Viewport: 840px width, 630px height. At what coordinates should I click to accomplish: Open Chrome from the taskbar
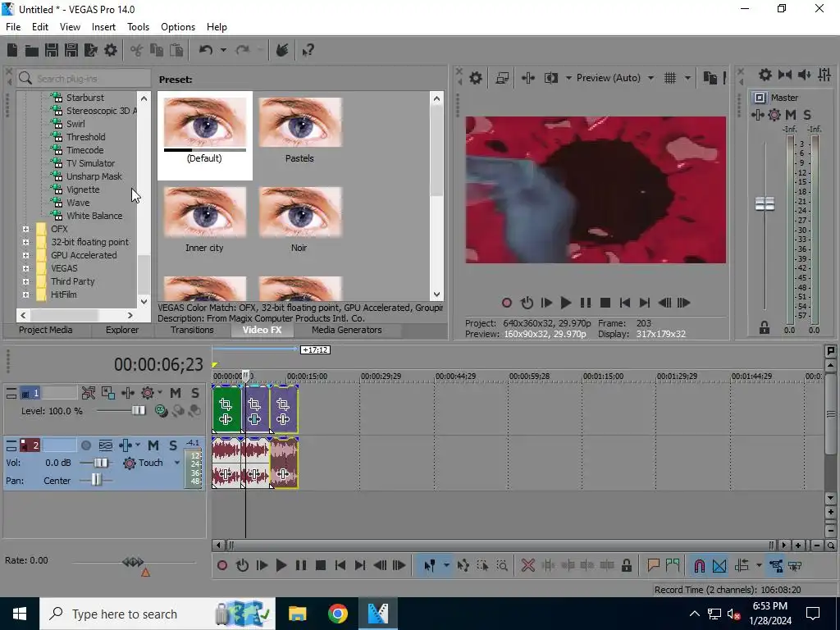[x=338, y=614]
